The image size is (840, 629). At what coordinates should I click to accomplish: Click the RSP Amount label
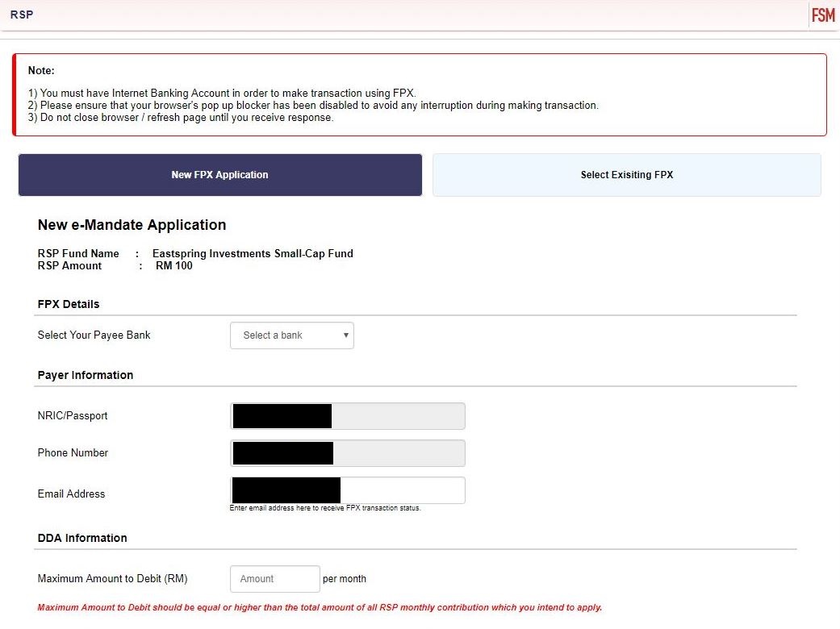click(69, 266)
